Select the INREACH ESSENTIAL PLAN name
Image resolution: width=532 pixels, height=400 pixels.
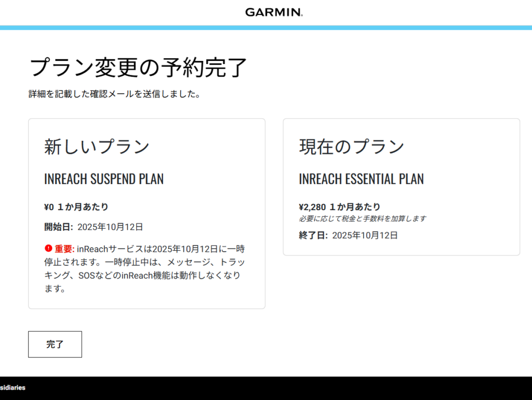point(361,179)
